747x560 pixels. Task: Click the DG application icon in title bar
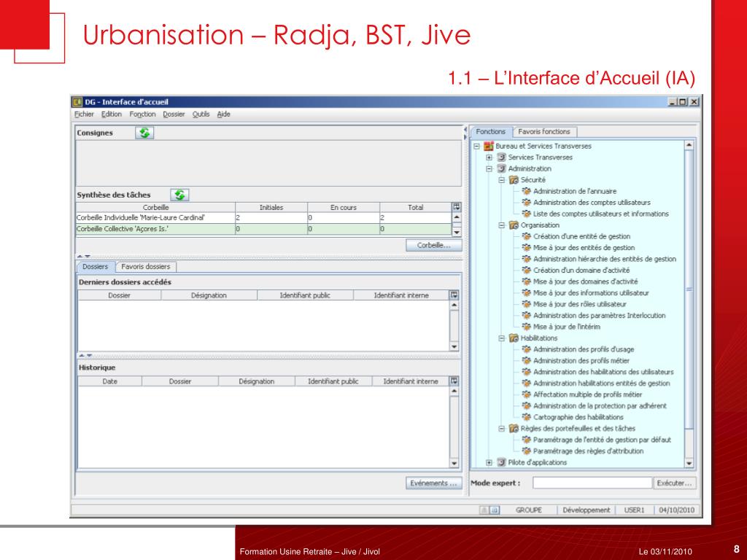coord(77,102)
